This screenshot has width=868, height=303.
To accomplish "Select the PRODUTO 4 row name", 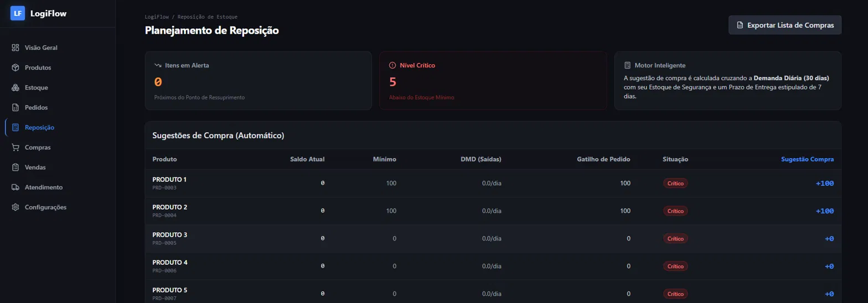I will [x=170, y=263].
